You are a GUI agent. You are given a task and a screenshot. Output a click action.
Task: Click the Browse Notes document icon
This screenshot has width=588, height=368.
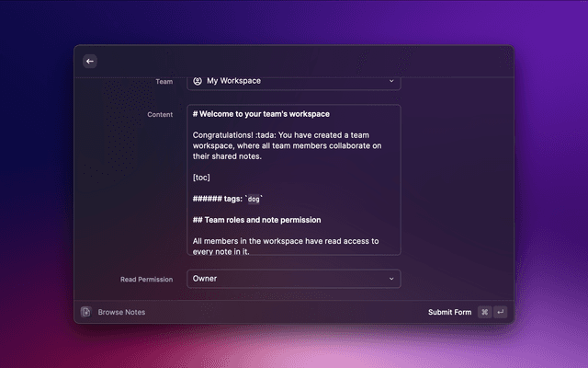click(85, 312)
